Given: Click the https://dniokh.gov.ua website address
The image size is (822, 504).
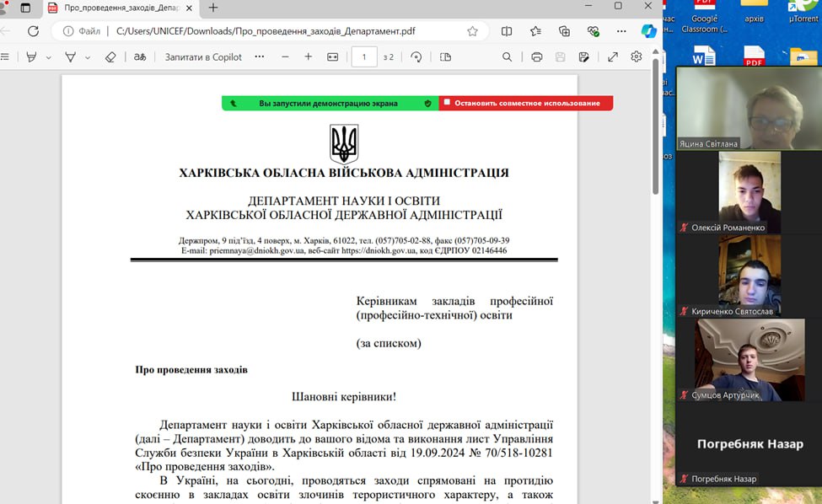Looking at the screenshot, I should click(379, 250).
